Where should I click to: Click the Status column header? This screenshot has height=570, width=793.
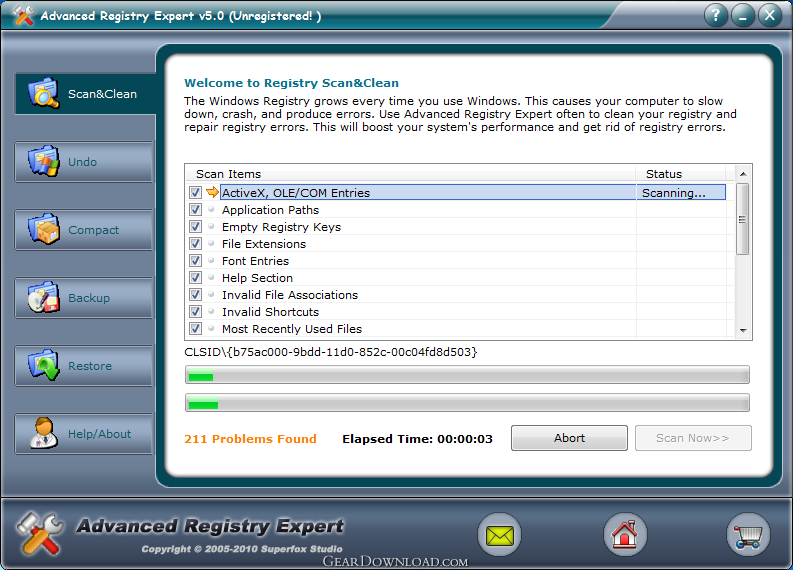click(681, 173)
